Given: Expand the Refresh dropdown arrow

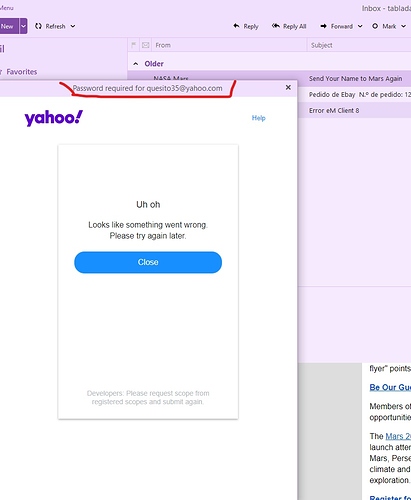Looking at the screenshot, I should point(73,26).
